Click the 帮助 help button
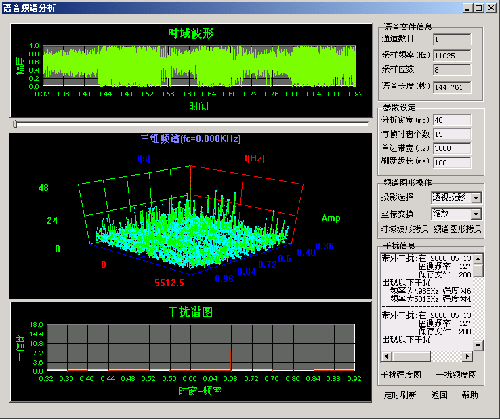Screen dimensions: 500x419 [470, 395]
